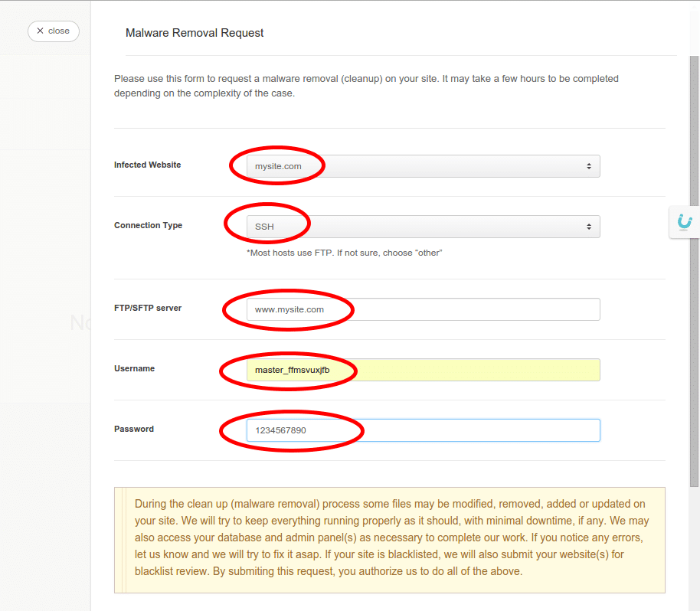Click the yellow clean up disclaimer notice
700x611 pixels.
[x=389, y=537]
